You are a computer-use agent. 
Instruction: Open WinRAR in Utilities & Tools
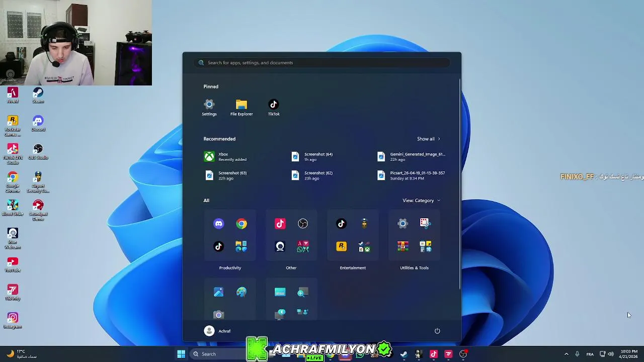click(x=403, y=246)
